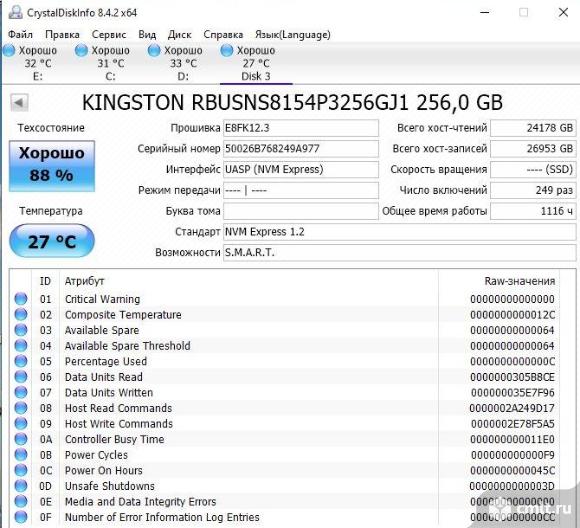This screenshot has height=528, width=580.
Task: Click the blue health orb above E: drive
Action: click(9, 50)
